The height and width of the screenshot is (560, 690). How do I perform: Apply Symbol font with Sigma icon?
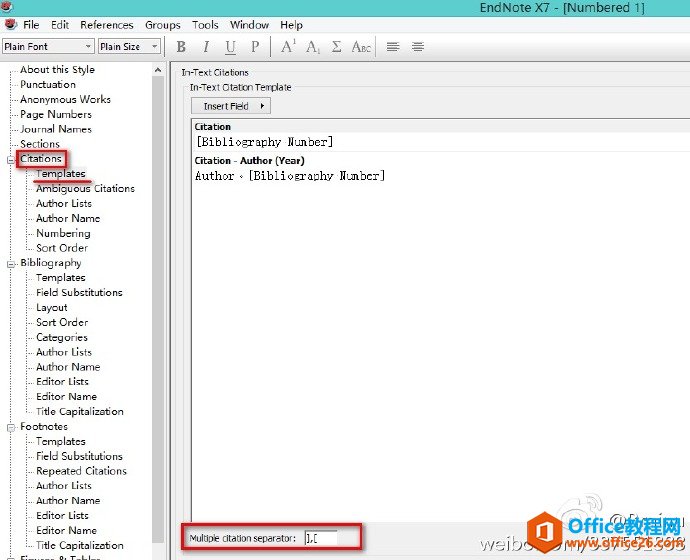pyautogui.click(x=337, y=47)
